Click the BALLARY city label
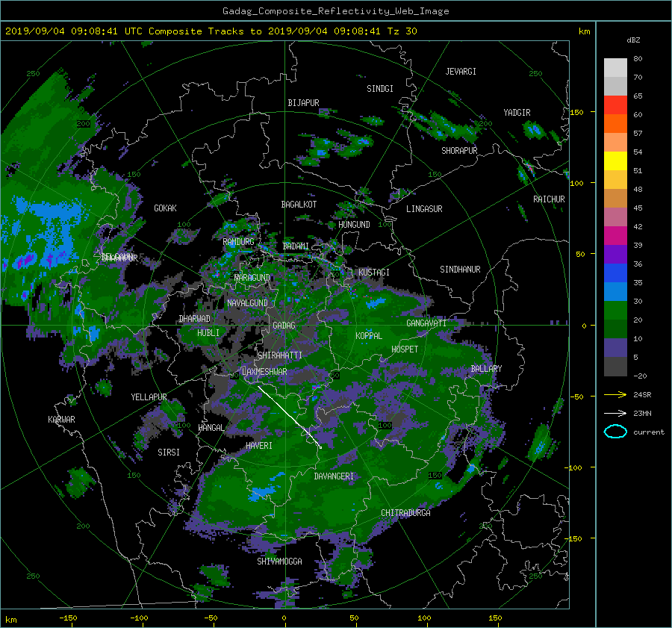Screen dimensions: 672x628 tap(486, 369)
